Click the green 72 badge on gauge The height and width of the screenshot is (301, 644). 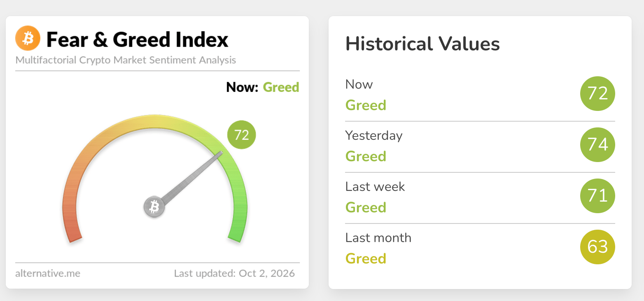[242, 135]
